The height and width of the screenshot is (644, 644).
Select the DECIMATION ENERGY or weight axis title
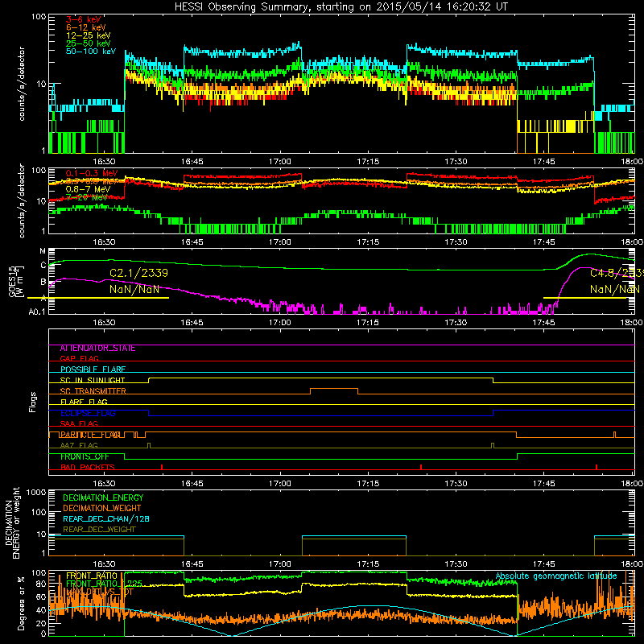[12, 522]
